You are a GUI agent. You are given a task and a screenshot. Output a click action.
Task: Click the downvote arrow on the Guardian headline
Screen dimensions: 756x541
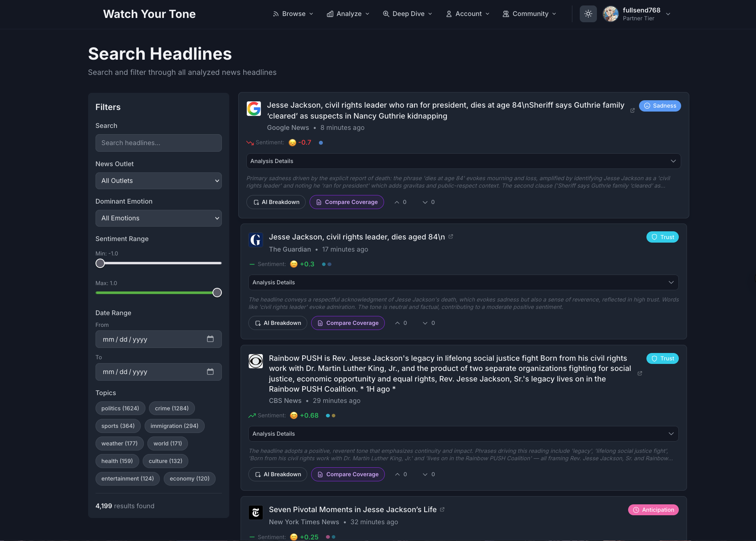coord(425,323)
